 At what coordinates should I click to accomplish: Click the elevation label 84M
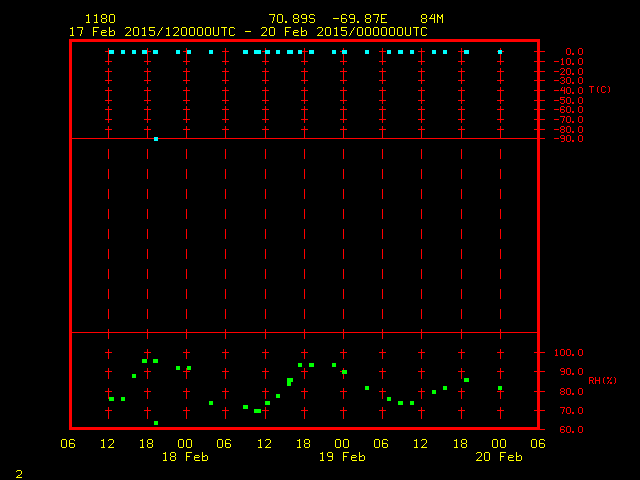click(432, 19)
